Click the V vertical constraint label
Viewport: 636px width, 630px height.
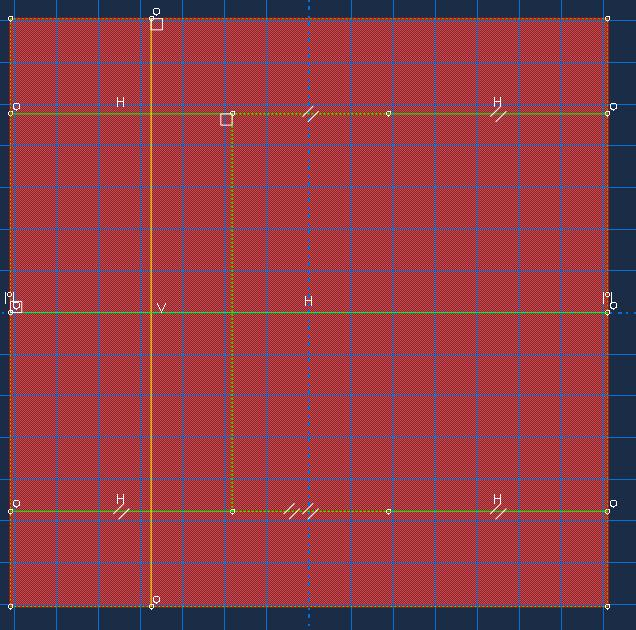[x=161, y=308]
